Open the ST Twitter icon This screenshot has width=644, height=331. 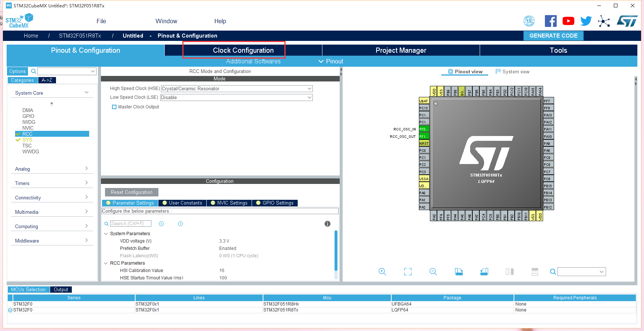point(586,21)
